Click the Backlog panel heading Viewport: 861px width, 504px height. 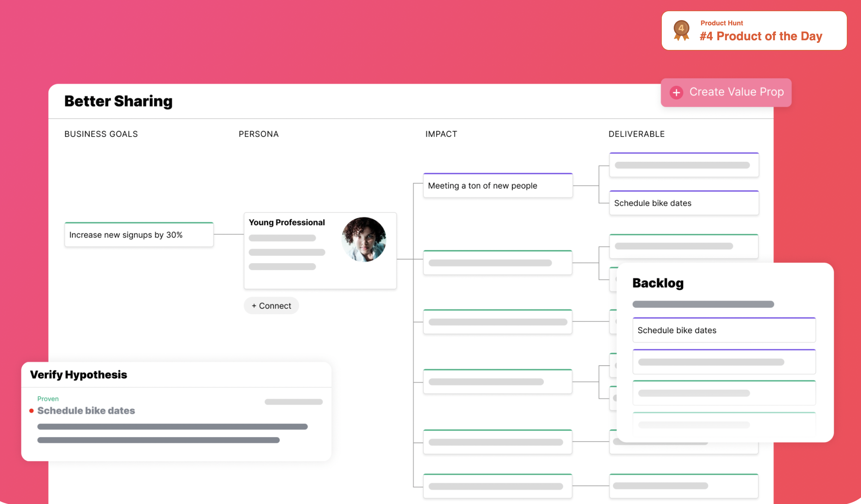[x=658, y=283]
